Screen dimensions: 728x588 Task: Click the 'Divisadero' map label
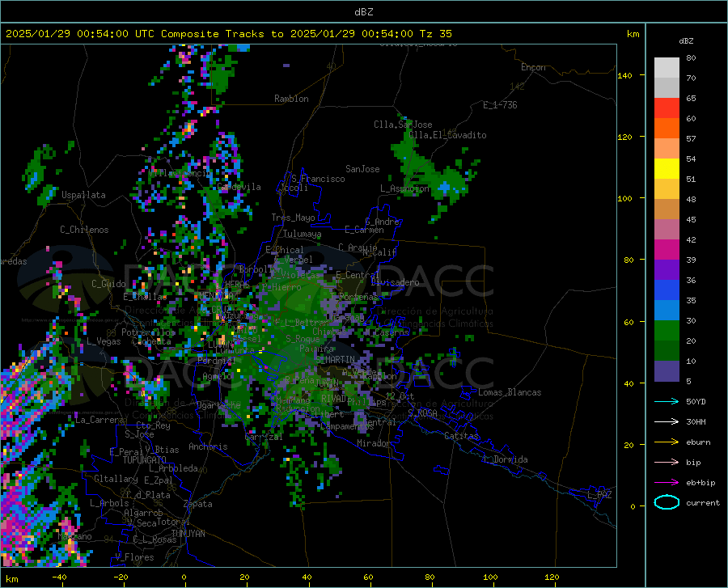pyautogui.click(x=395, y=282)
